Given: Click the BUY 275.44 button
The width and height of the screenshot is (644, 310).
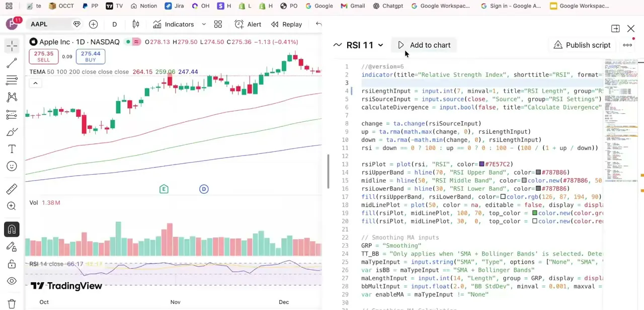Looking at the screenshot, I should pos(91,56).
